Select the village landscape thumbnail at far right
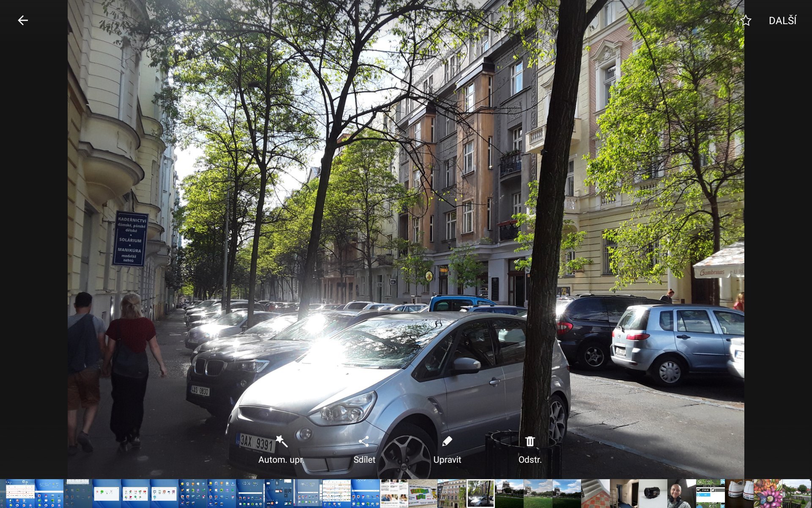Image resolution: width=812 pixels, height=508 pixels. [796, 493]
